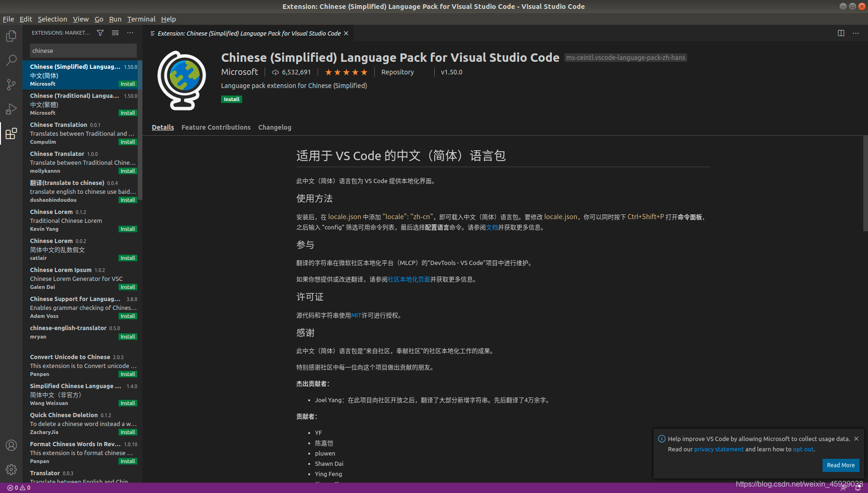Clear extensions search results icon

115,33
